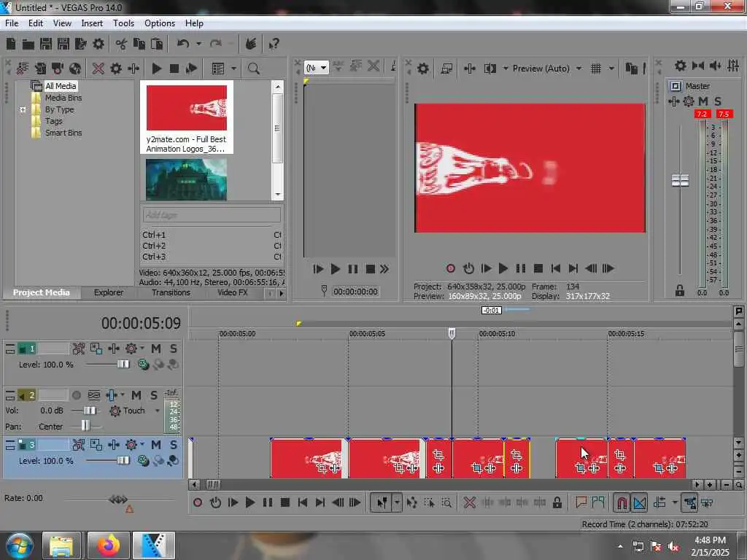This screenshot has width=747, height=560.
Task: Open the File menu
Action: (12, 23)
